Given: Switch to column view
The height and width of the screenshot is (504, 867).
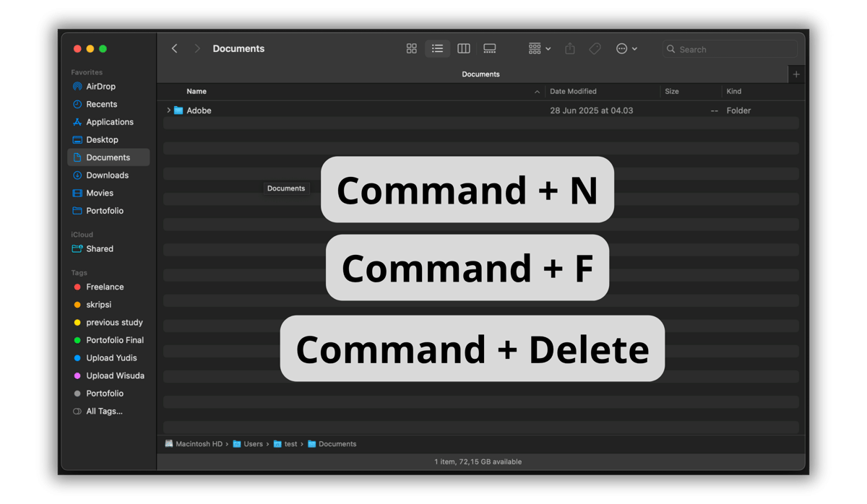Looking at the screenshot, I should 464,48.
